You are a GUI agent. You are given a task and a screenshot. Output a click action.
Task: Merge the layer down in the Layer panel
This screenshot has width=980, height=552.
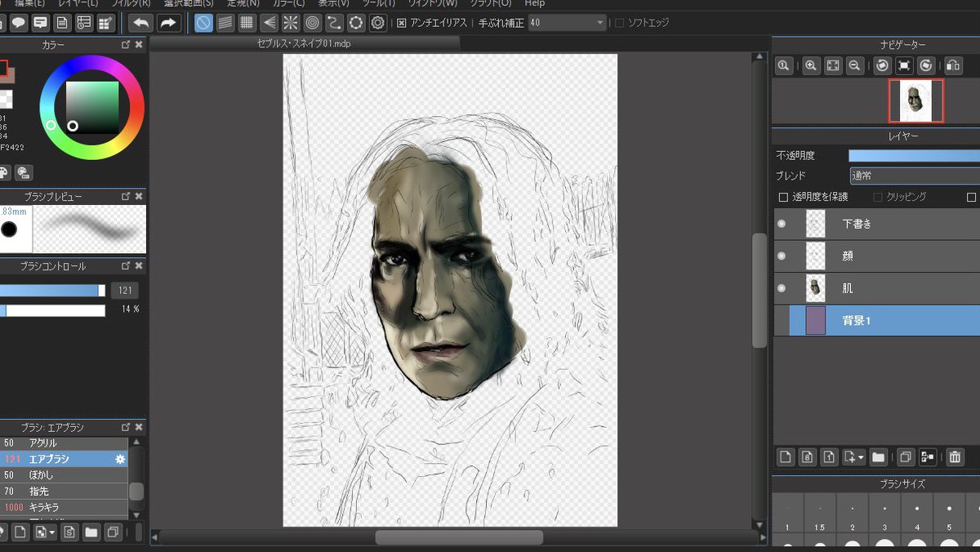927,456
